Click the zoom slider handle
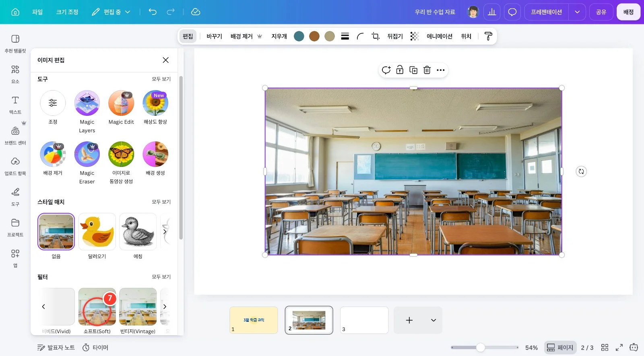Viewport: 644px width, 356px height. click(481, 348)
